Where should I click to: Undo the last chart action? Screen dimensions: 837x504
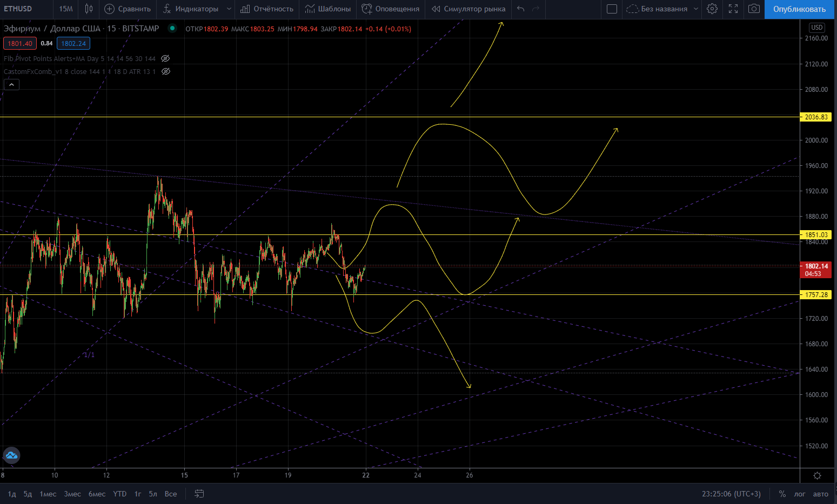pos(520,9)
